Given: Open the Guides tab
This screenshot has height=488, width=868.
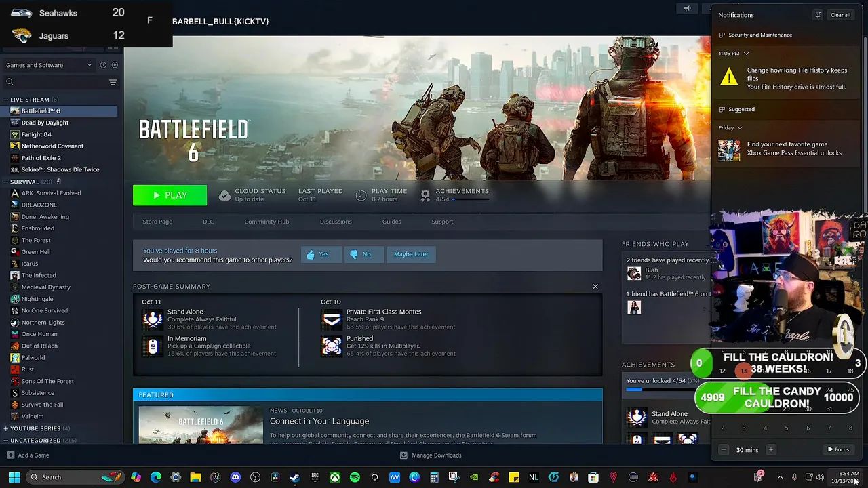Looking at the screenshot, I should point(391,222).
